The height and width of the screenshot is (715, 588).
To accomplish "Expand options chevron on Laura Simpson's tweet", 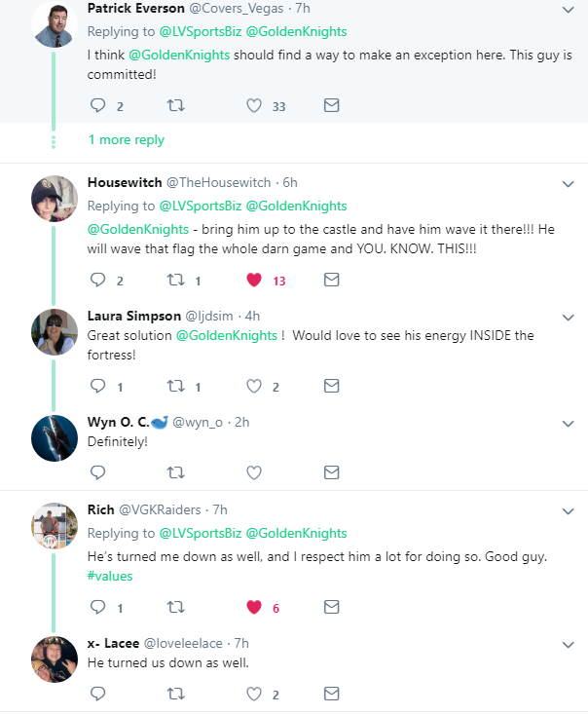I will coord(569,317).
